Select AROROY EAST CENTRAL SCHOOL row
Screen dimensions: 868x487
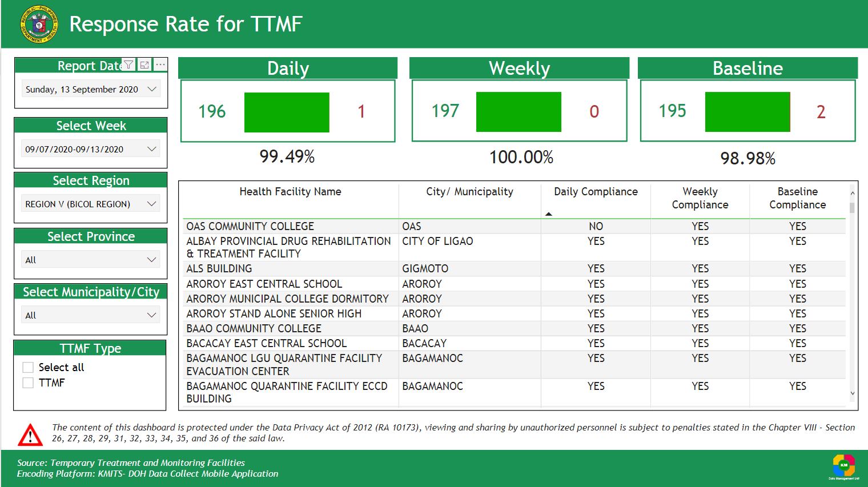point(514,284)
